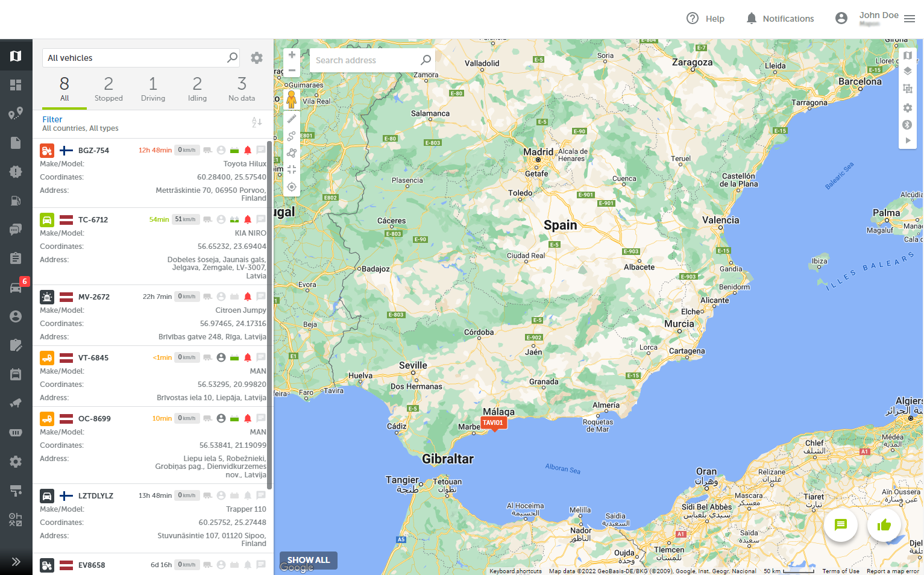Screen dimensions: 924x575
Task: Expand the left sidebar with double chevron
Action: tap(16, 562)
